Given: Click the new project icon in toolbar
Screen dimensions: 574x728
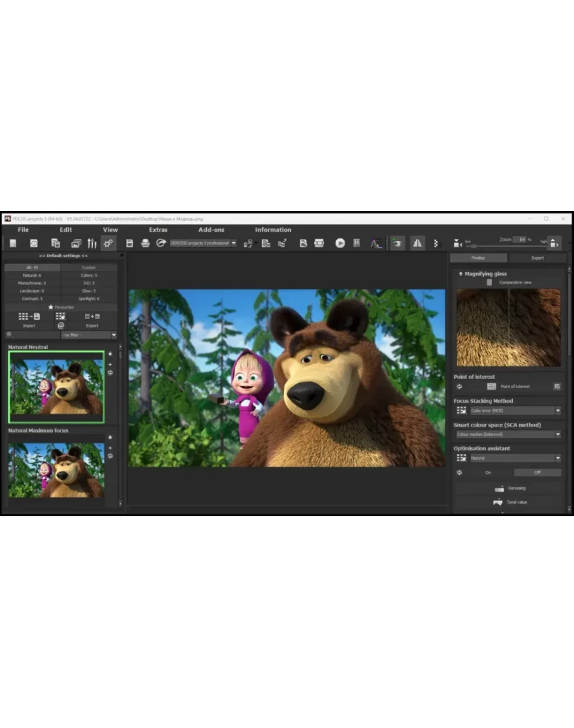Looking at the screenshot, I should [x=13, y=243].
